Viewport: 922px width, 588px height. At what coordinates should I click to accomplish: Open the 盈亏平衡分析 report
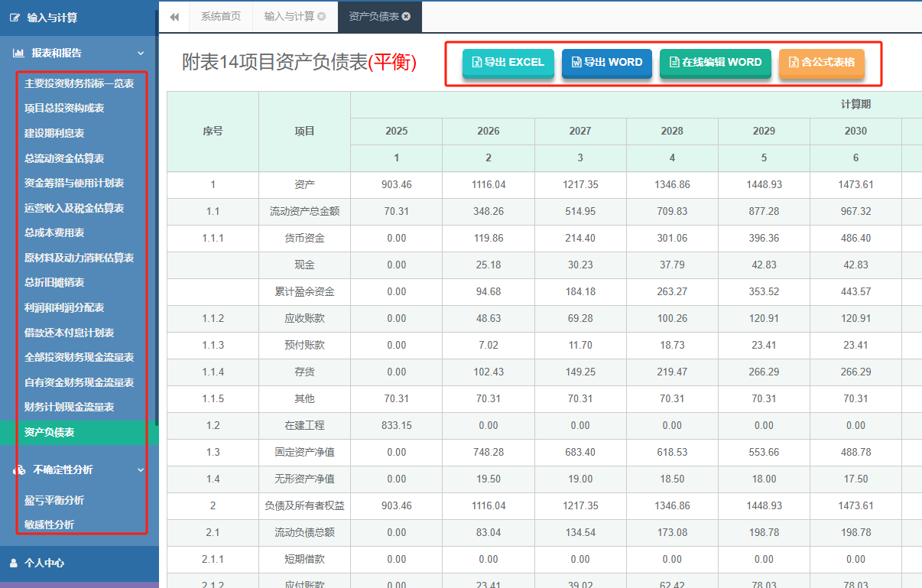[52, 501]
